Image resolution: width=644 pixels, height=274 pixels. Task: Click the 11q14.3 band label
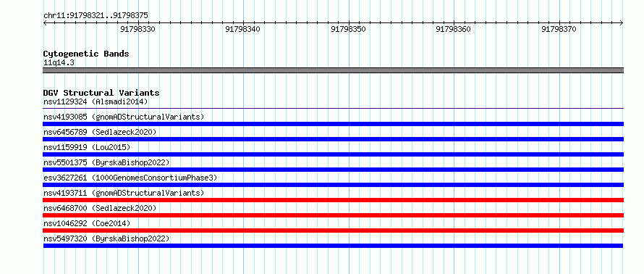coord(59,63)
